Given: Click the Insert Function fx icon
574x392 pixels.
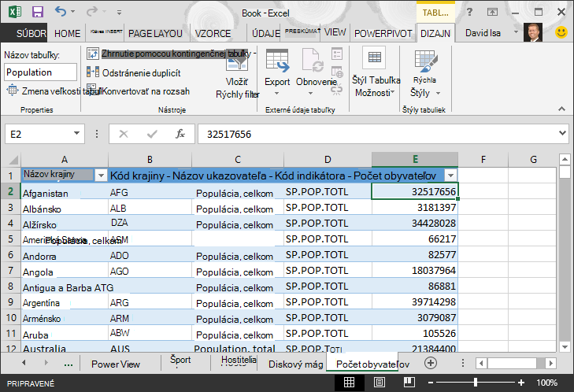Looking at the screenshot, I should click(x=180, y=134).
